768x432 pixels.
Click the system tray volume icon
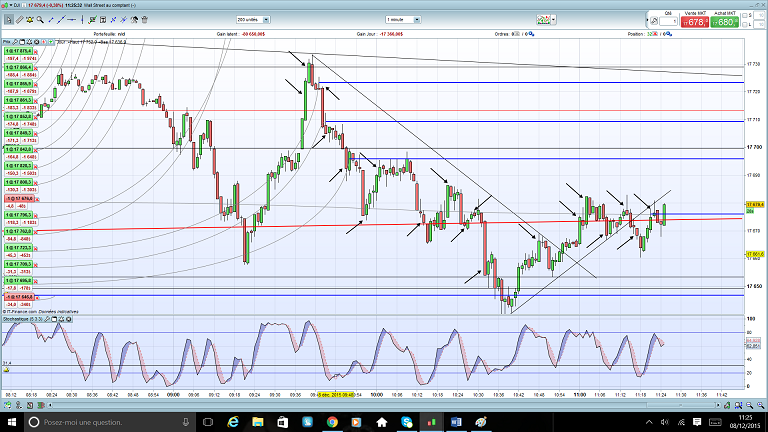(x=665, y=422)
